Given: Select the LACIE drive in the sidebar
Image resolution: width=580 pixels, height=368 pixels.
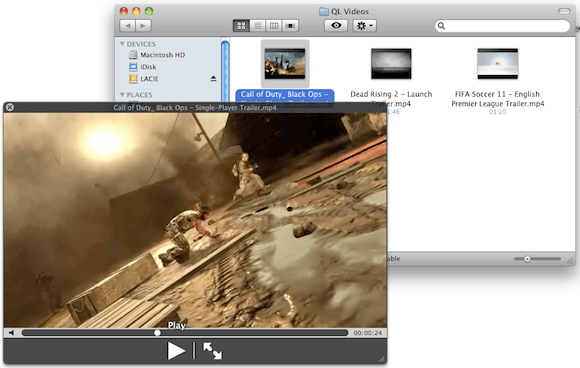Looking at the screenshot, I should pos(149,79).
